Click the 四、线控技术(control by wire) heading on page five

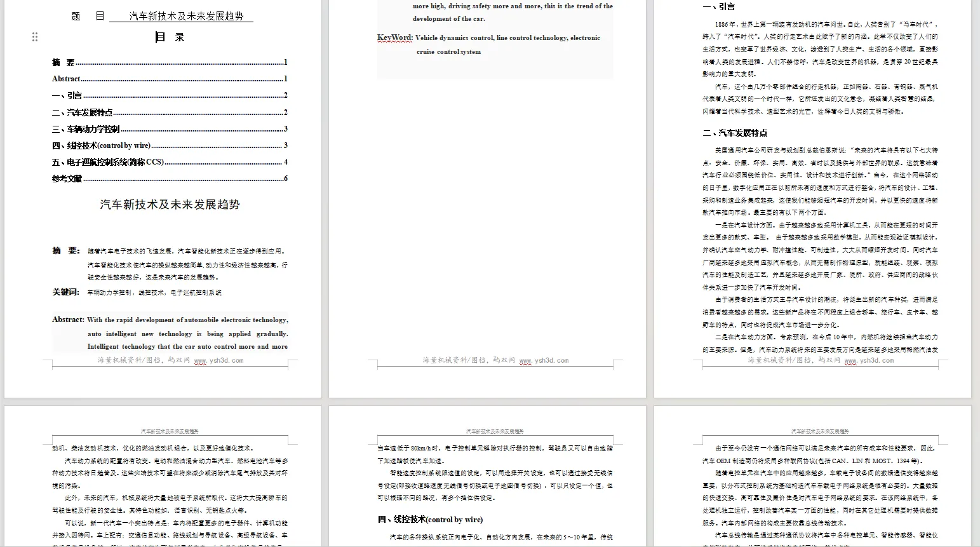(x=430, y=519)
